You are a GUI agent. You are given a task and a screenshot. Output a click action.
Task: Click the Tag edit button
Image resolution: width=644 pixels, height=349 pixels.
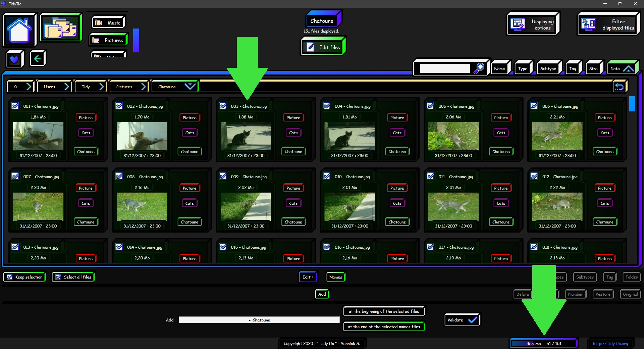(x=610, y=277)
